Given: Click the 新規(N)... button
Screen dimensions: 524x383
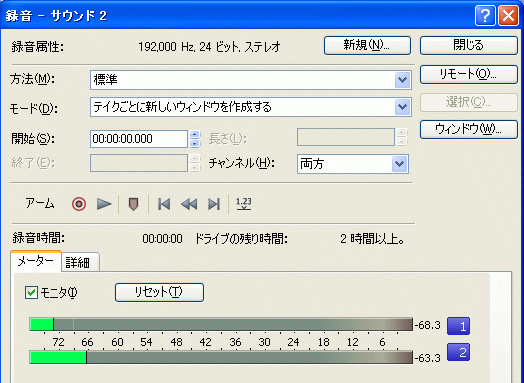Looking at the screenshot, I should pyautogui.click(x=367, y=45).
